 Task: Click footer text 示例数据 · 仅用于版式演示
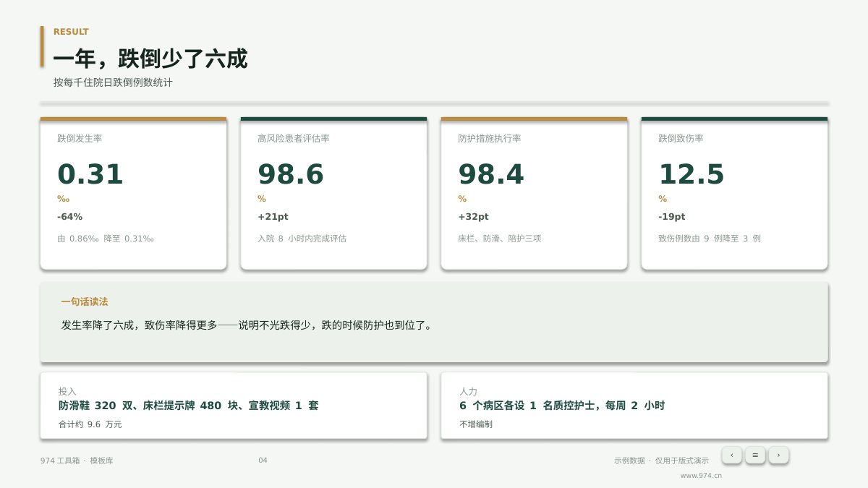(661, 461)
